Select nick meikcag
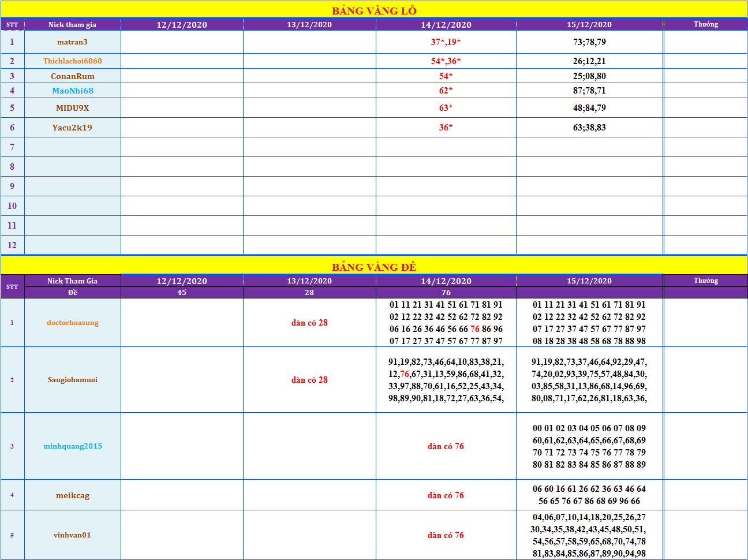The width and height of the screenshot is (748, 560). click(72, 495)
